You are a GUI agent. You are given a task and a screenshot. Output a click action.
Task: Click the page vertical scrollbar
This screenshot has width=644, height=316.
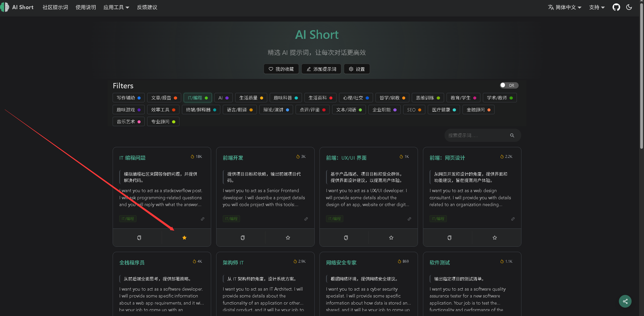(642, 76)
